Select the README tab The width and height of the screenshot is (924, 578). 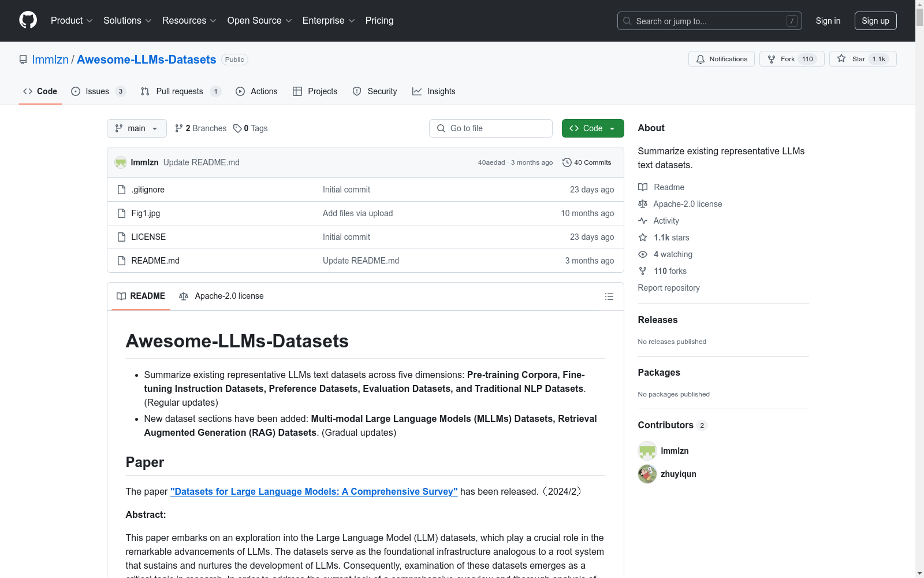point(141,296)
